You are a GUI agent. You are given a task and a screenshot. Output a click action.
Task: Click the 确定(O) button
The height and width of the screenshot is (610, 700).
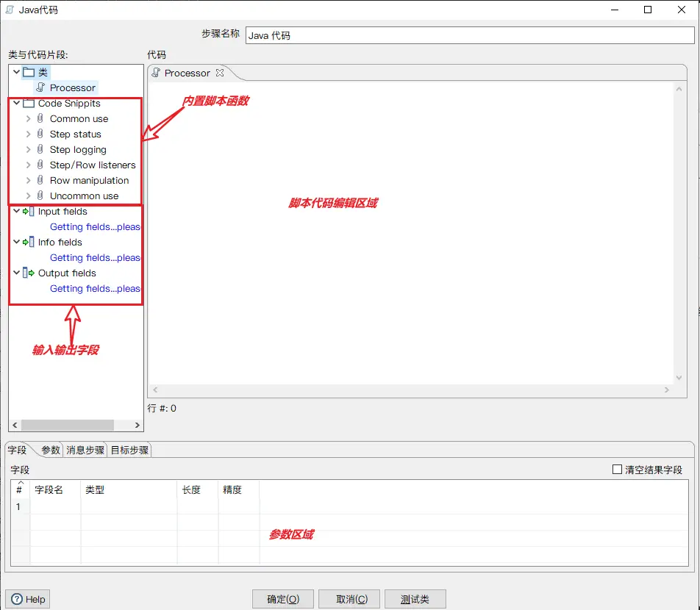[283, 599]
